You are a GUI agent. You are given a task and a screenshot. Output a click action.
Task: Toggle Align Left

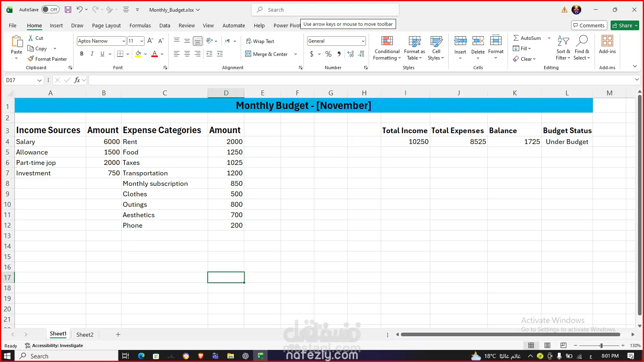click(x=177, y=54)
